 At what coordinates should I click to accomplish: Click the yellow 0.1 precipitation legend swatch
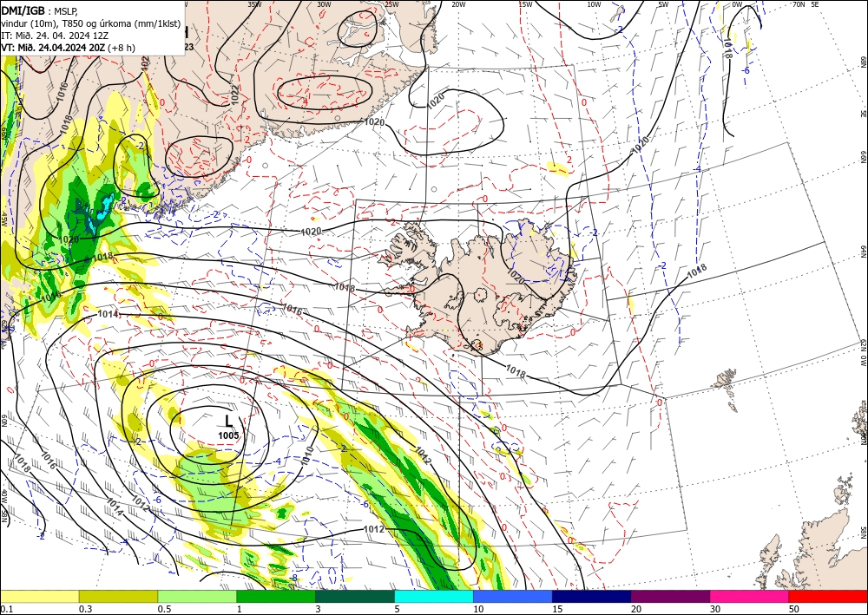[39, 596]
